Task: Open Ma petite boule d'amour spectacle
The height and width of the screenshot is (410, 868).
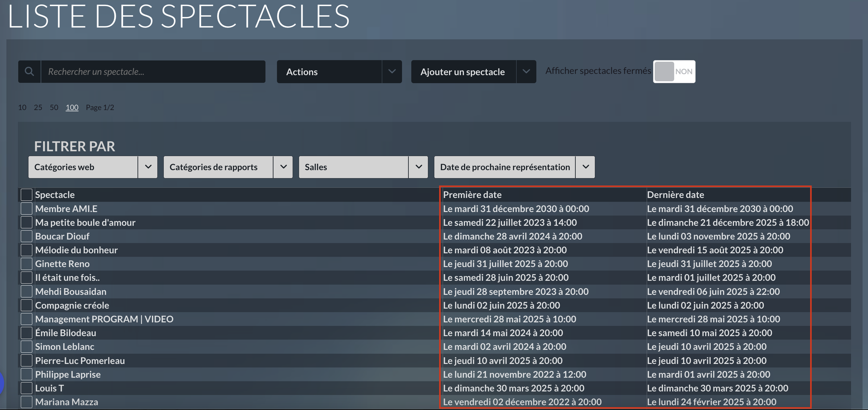Action: [85, 222]
